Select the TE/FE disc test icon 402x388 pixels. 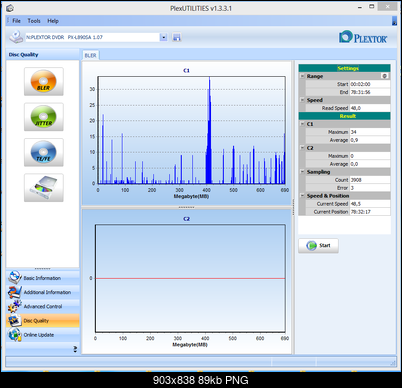(x=44, y=152)
